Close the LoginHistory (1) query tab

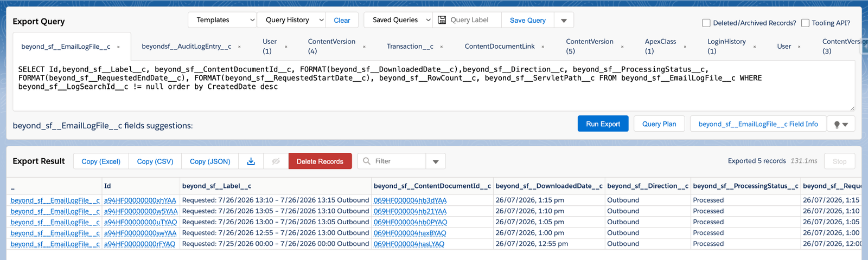754,47
